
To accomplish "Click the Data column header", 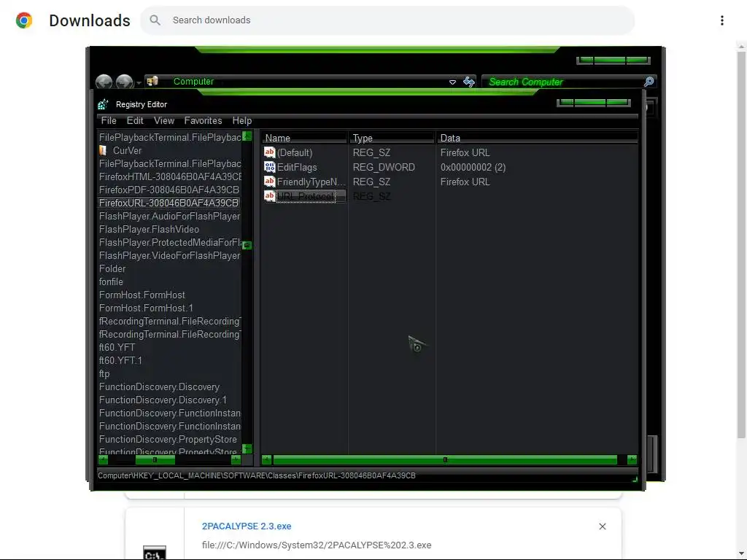I will coord(536,138).
